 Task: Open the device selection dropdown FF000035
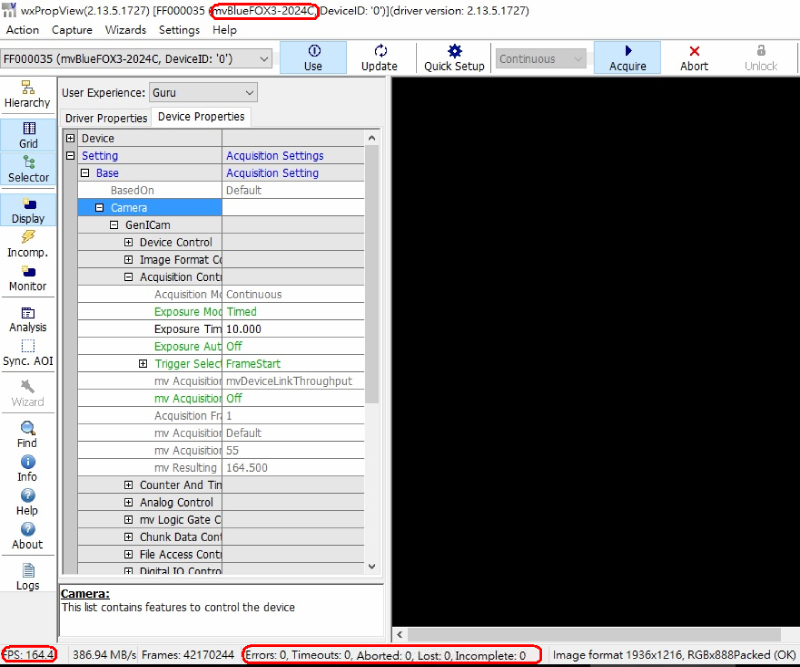tap(137, 59)
